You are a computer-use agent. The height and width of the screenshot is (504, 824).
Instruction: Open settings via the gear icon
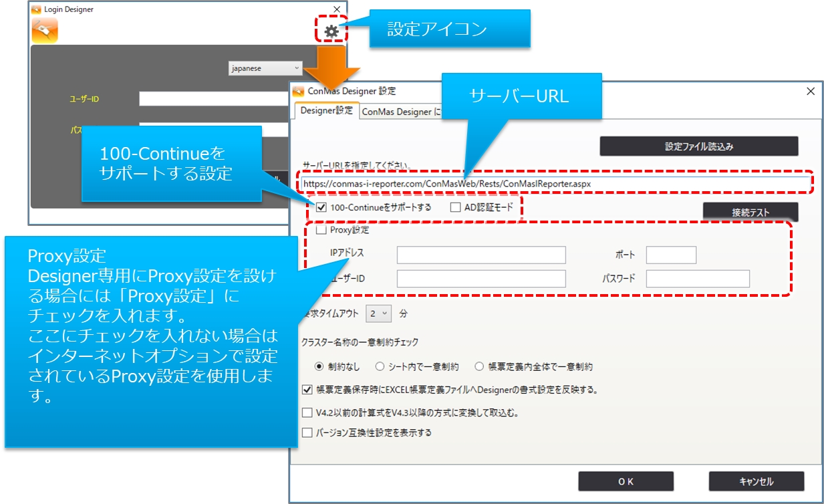click(331, 31)
